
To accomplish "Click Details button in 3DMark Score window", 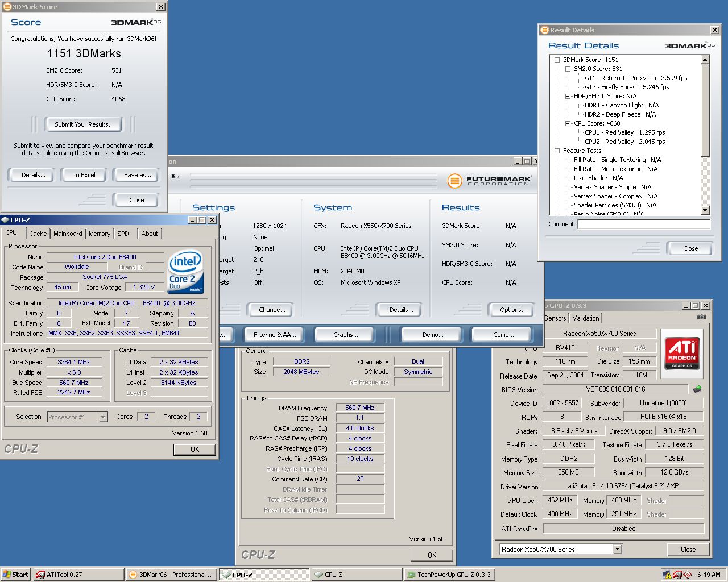I will click(34, 175).
